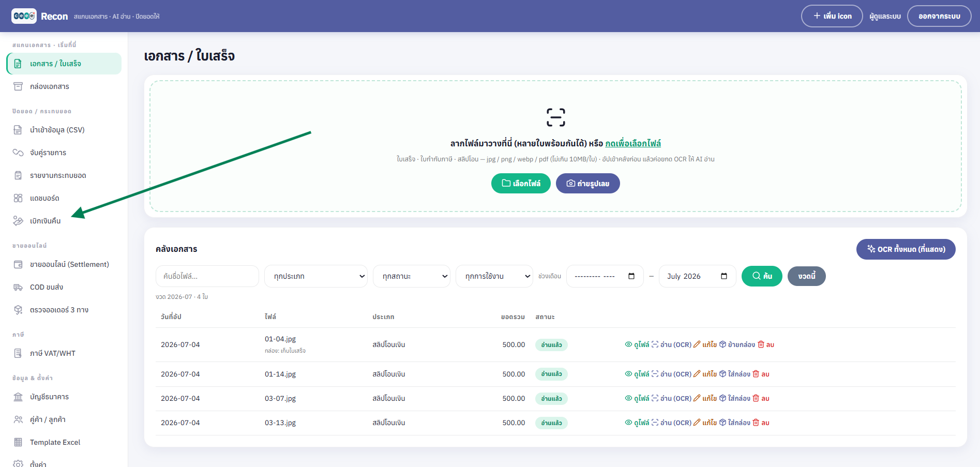The height and width of the screenshot is (467, 980).
Task: Click the scan frame icon in upload area
Action: click(x=555, y=117)
